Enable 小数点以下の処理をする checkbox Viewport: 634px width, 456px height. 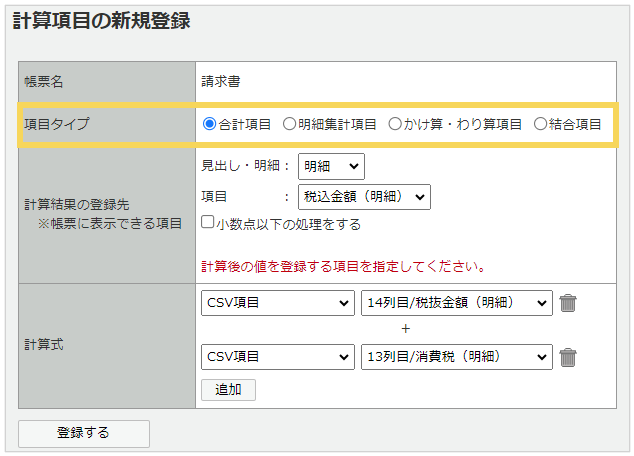208,223
